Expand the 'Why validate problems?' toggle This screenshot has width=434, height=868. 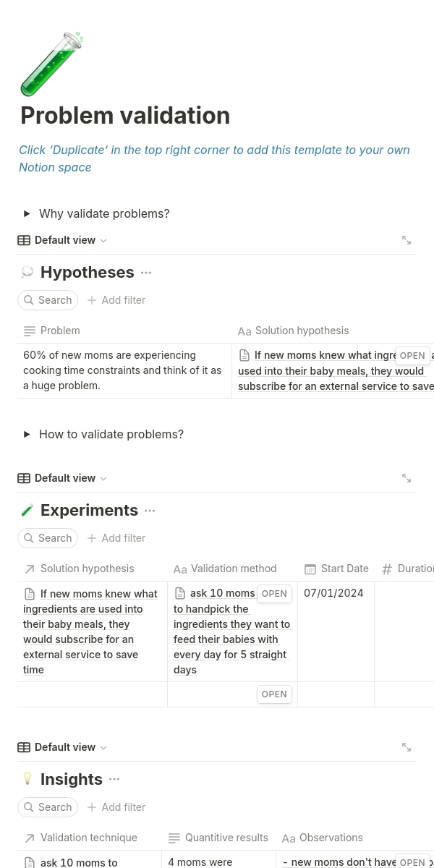(x=27, y=214)
